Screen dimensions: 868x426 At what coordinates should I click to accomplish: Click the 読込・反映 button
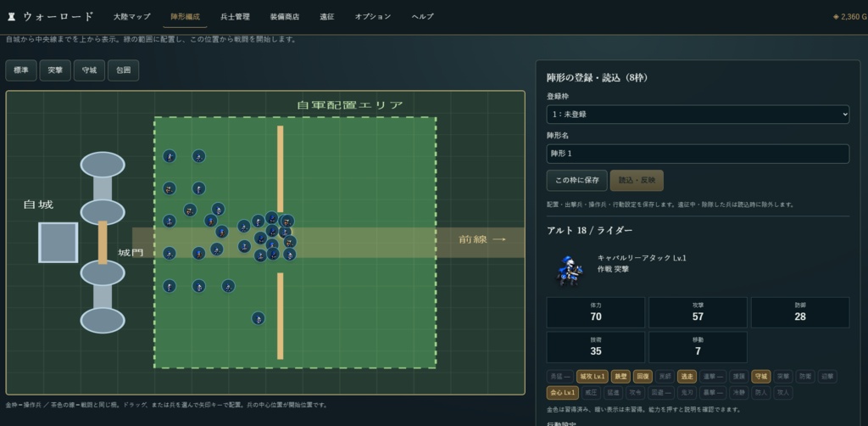[637, 181]
